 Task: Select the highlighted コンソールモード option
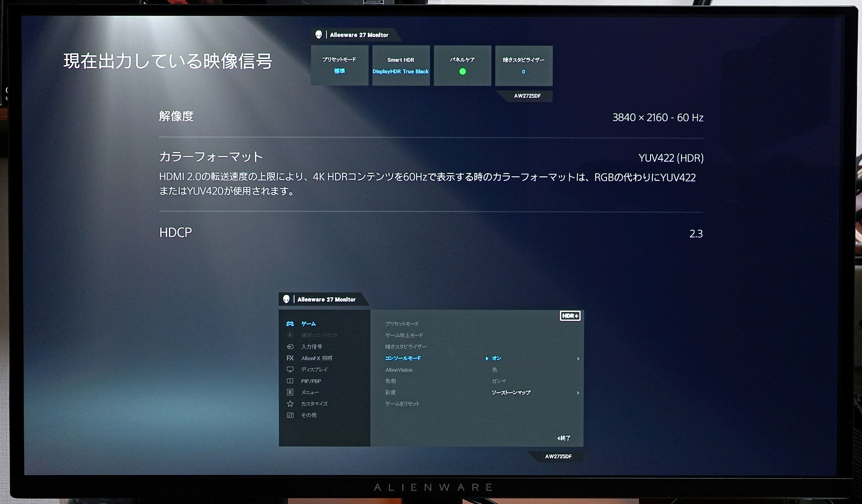pos(403,358)
